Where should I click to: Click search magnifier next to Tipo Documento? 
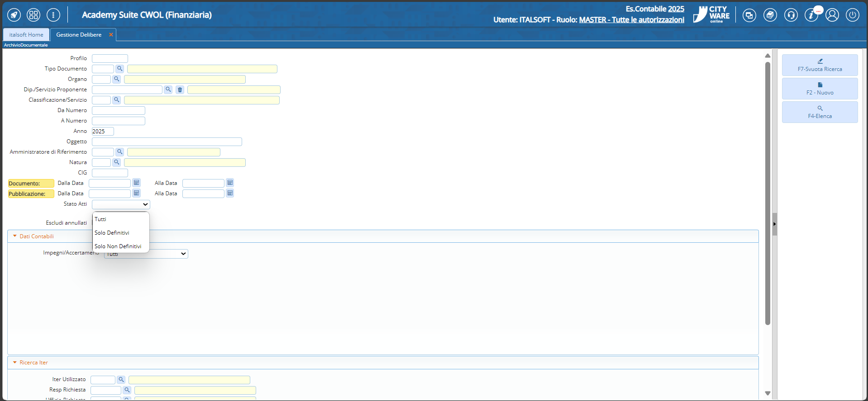click(119, 69)
